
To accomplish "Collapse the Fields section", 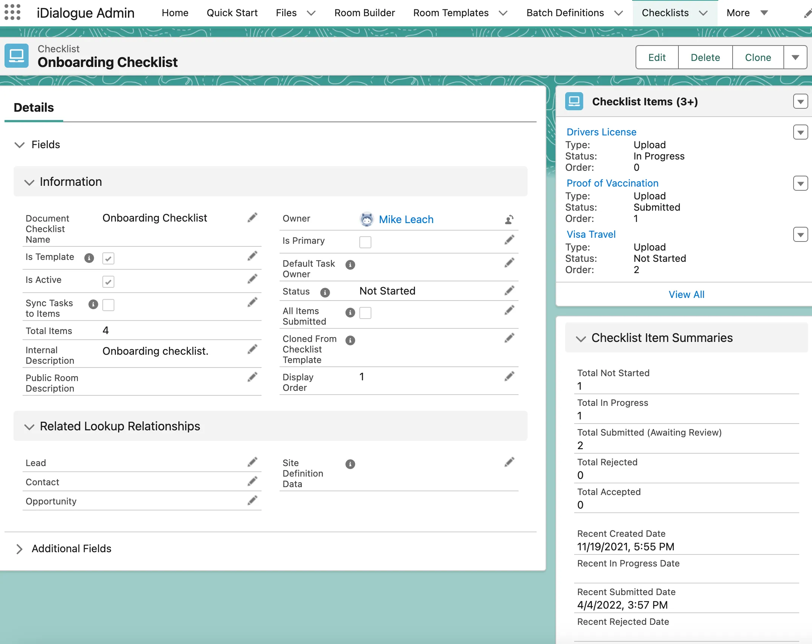I will click(x=20, y=144).
